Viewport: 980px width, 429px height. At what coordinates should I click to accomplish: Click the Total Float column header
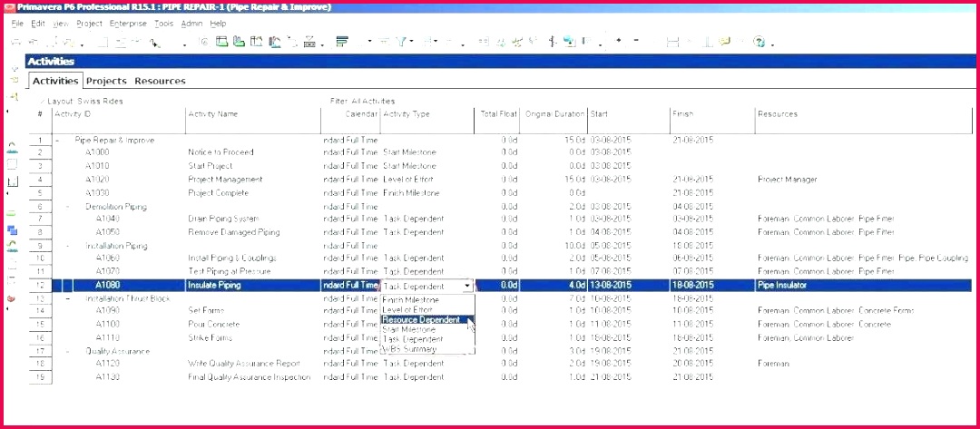497,114
